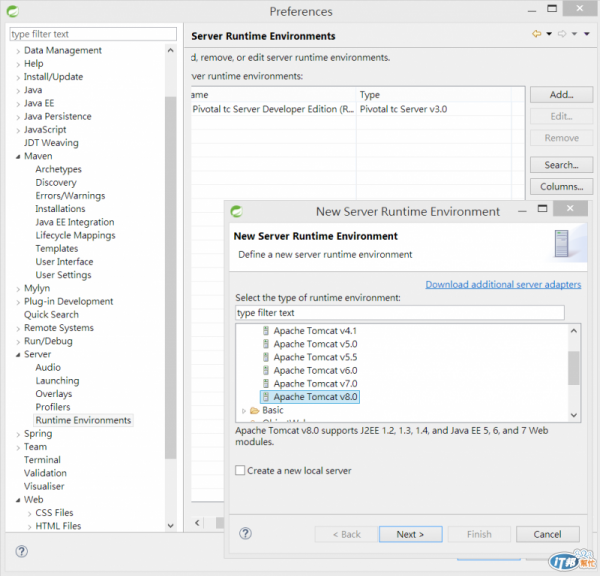This screenshot has width=600, height=576.
Task: Expand the Run/Debug preferences node
Action: tap(18, 342)
